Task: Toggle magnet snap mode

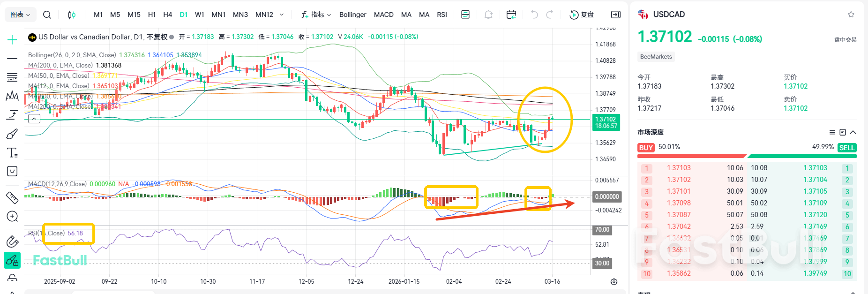Action: 12,241
